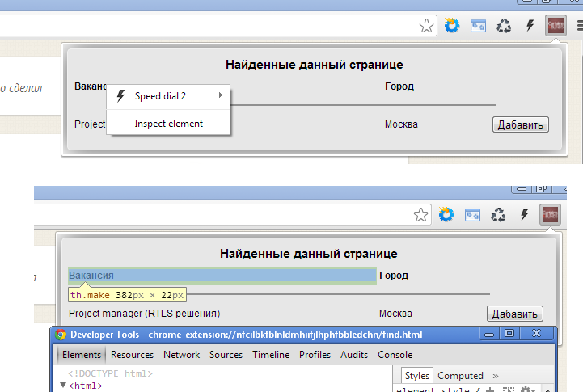Click the Chrome logo in the Developer Tools title bar

coord(60,335)
